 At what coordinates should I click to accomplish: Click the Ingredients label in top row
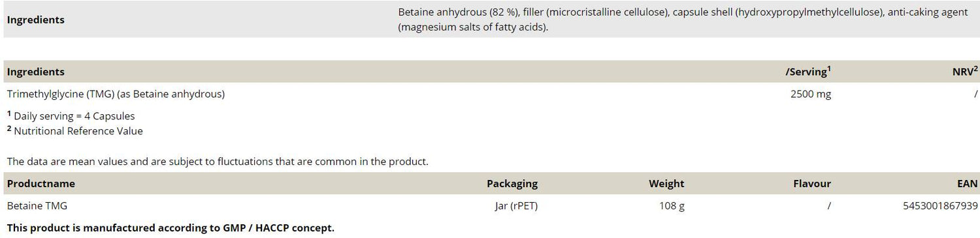[36, 20]
